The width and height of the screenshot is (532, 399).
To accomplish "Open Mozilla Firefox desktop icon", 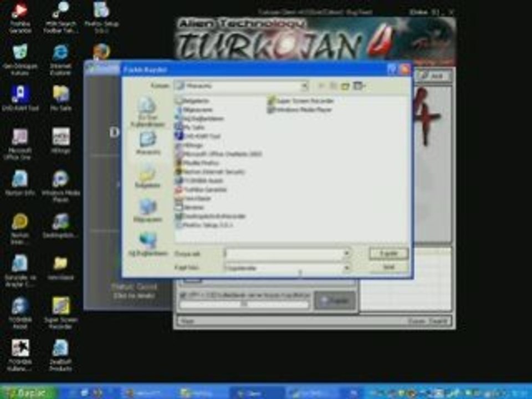I will [x=101, y=53].
